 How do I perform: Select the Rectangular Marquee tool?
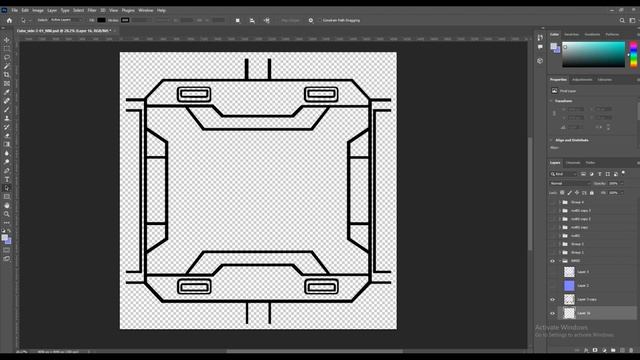pyautogui.click(x=7, y=49)
